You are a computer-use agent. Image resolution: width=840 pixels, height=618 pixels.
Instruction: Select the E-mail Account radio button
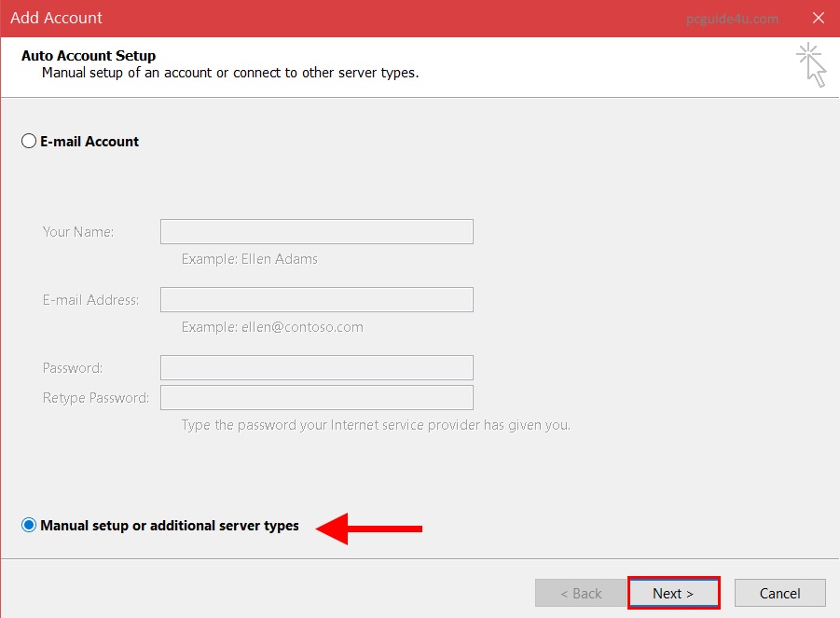tap(29, 142)
